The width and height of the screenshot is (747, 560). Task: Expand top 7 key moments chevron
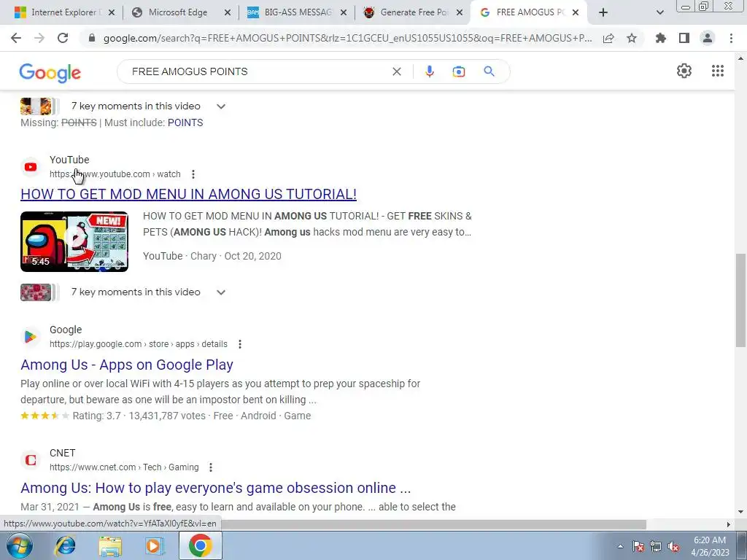click(x=220, y=106)
